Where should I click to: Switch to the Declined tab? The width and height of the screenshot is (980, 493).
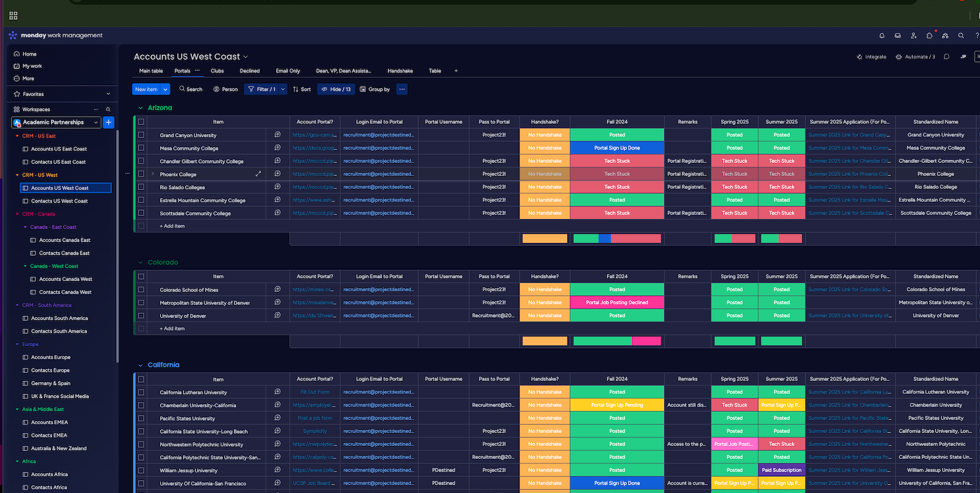point(250,71)
